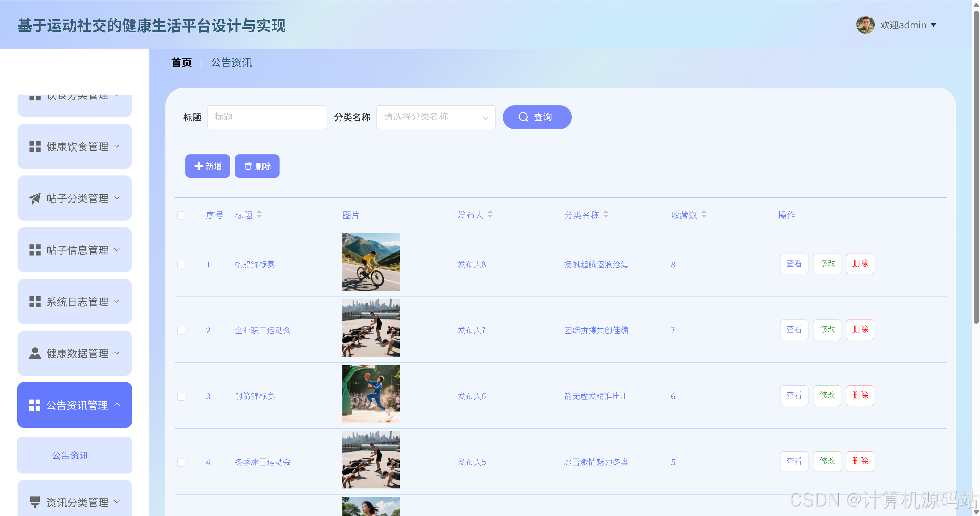Click the plus icon on 新增 button
This screenshot has width=980, height=516.
[198, 166]
